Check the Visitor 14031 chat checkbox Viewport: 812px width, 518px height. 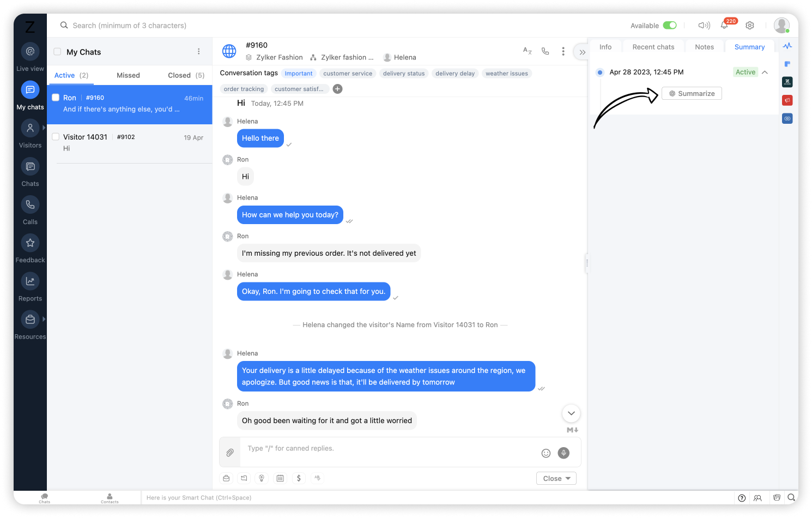click(56, 137)
